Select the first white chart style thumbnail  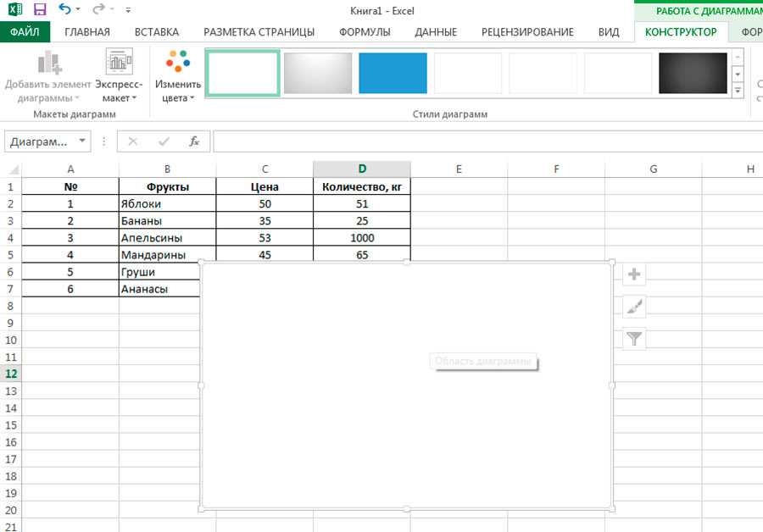[x=242, y=73]
